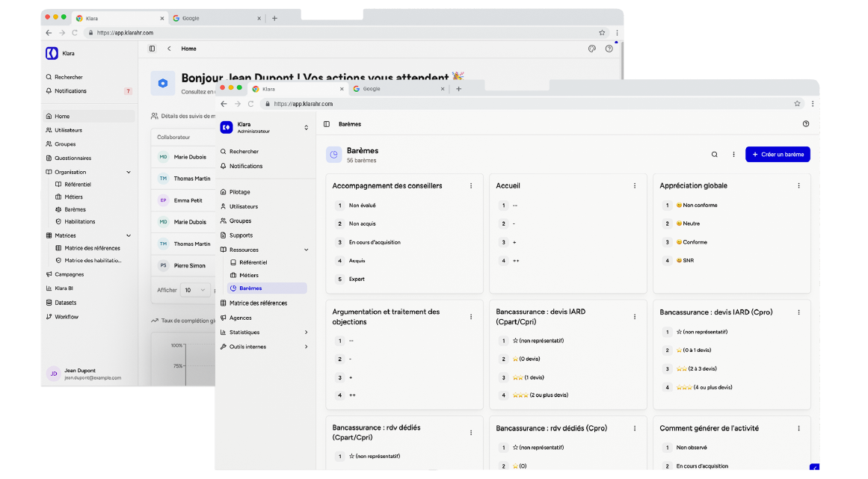The image size is (868, 479).
Task: Select Pierre Simon row in back window table
Action: pyautogui.click(x=183, y=265)
